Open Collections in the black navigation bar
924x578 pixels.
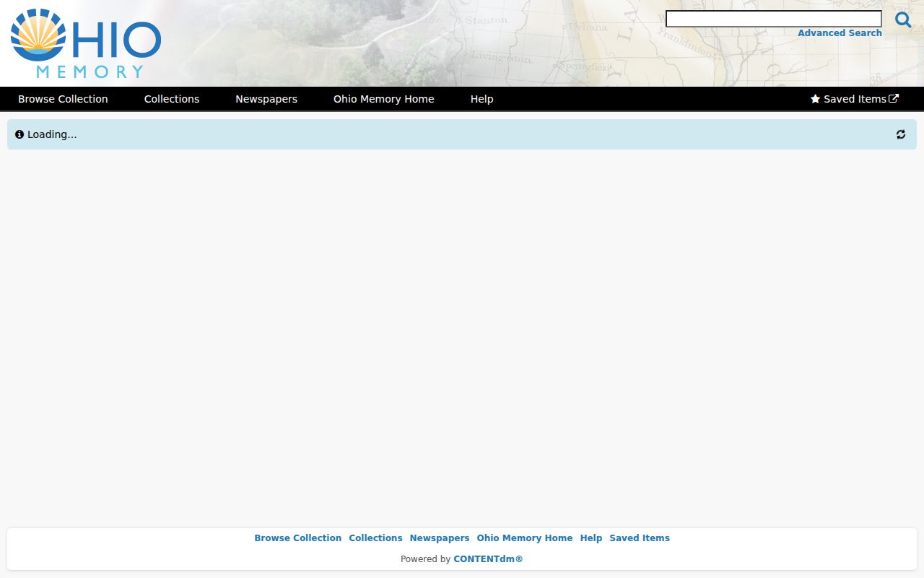tap(172, 99)
